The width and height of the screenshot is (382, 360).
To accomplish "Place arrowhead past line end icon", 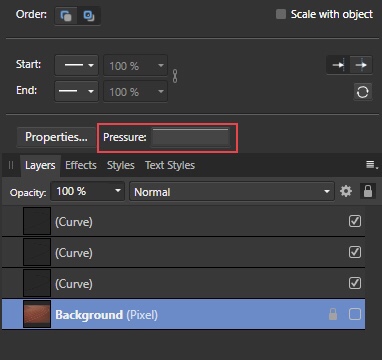I will point(361,65).
